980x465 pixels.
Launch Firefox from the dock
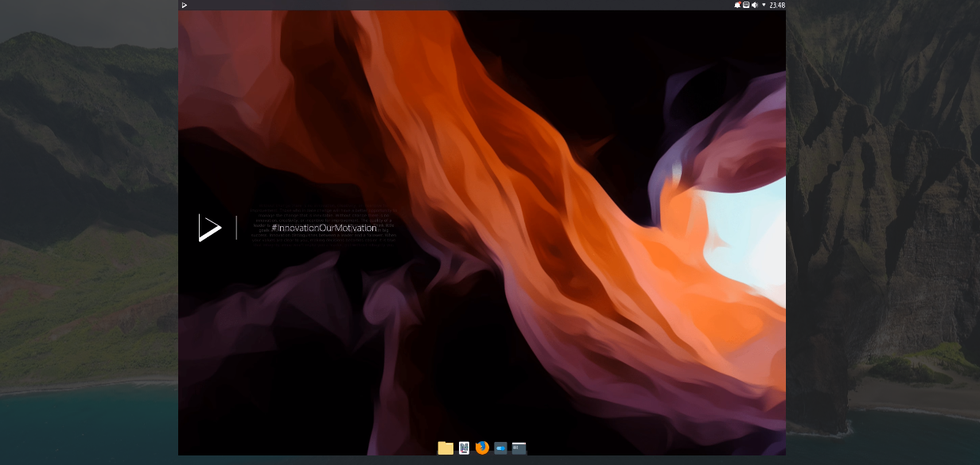pyautogui.click(x=482, y=447)
